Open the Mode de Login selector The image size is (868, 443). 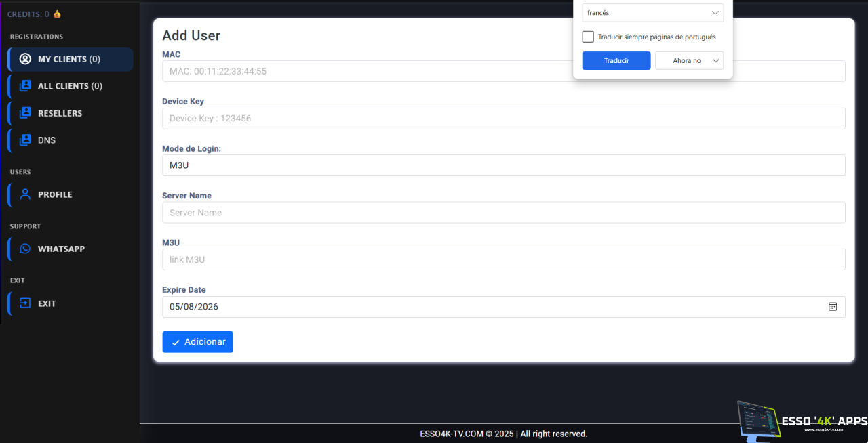tap(503, 165)
